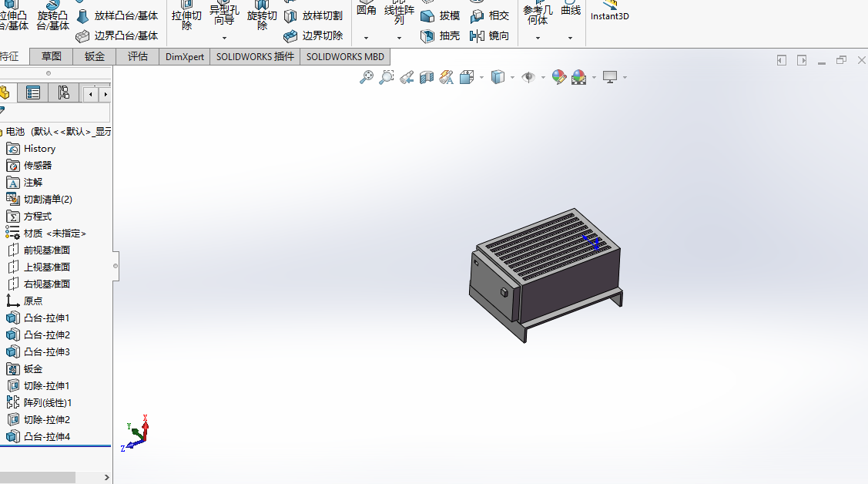Open the View Settings dropdown arrow
This screenshot has height=484, width=868.
625,78
